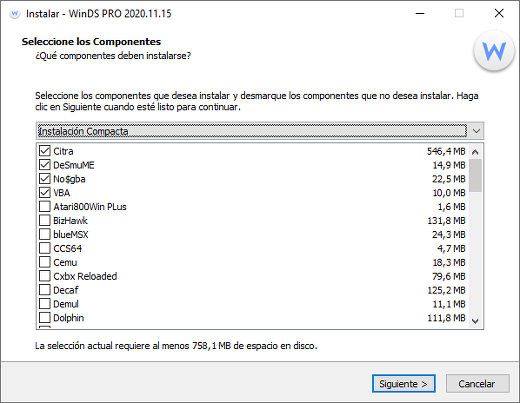The width and height of the screenshot is (520, 403).
Task: Close the installer window
Action: (x=499, y=13)
